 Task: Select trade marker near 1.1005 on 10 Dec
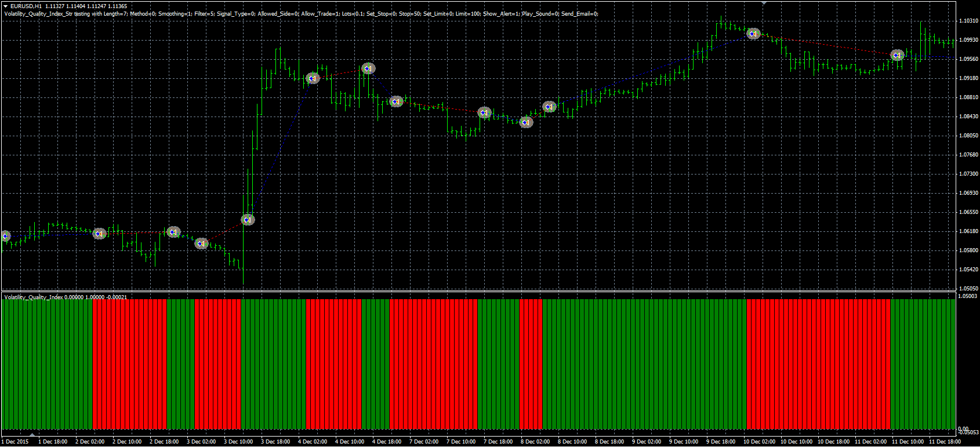click(753, 34)
